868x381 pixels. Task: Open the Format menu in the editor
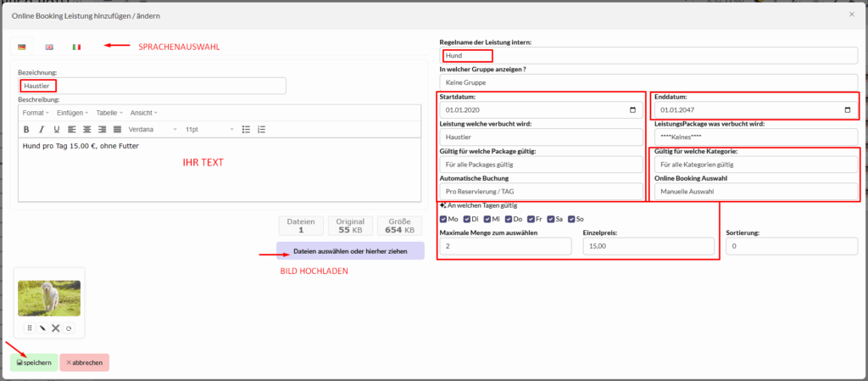point(36,113)
